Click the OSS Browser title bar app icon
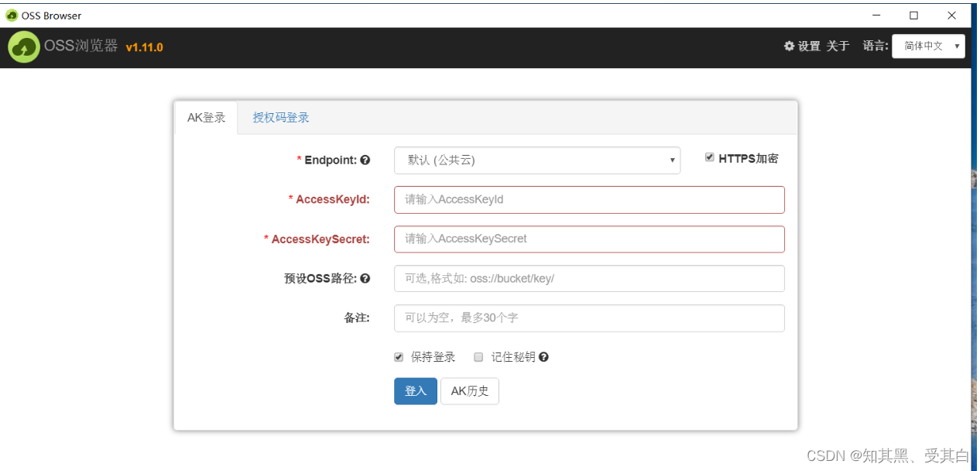Image resolution: width=980 pixels, height=471 pixels. [x=12, y=15]
